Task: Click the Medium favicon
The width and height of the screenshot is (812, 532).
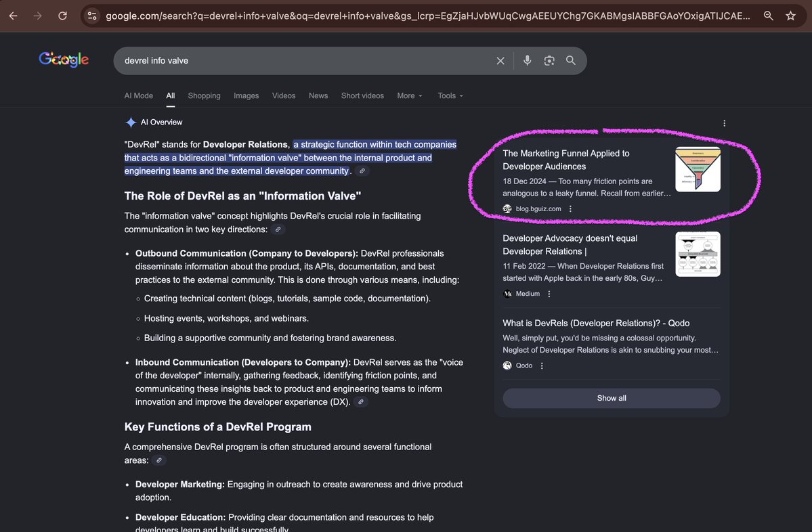Action: [507, 294]
